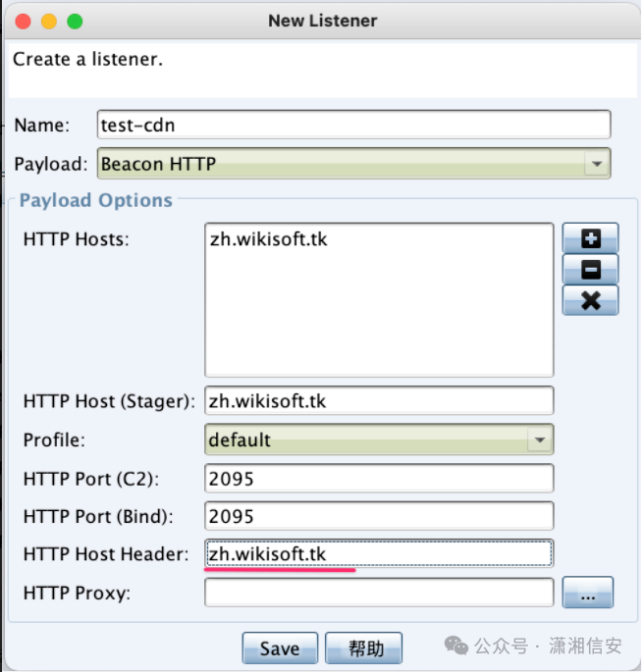Click the plus icon to add HTTP host
Viewport: 643px width, 672px height.
[590, 237]
